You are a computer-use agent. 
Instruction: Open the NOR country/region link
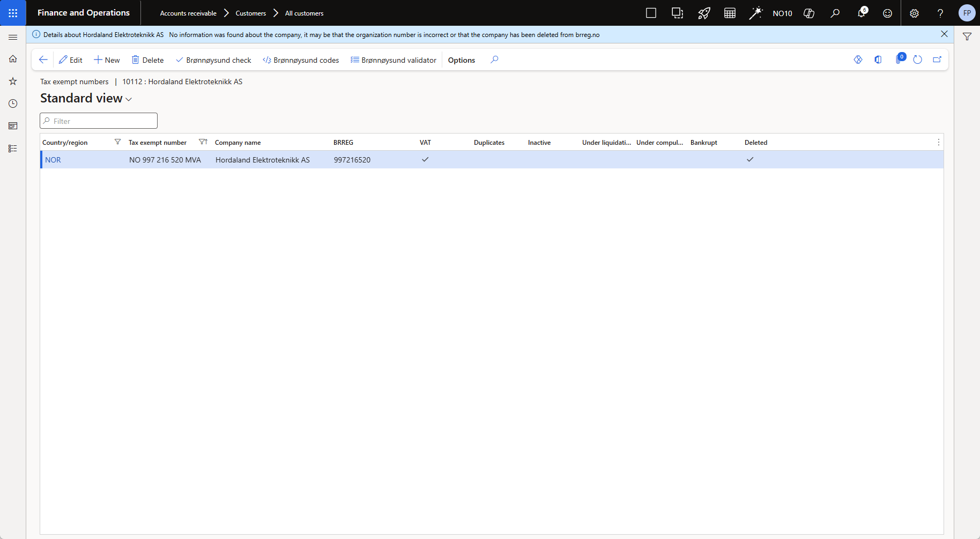53,160
